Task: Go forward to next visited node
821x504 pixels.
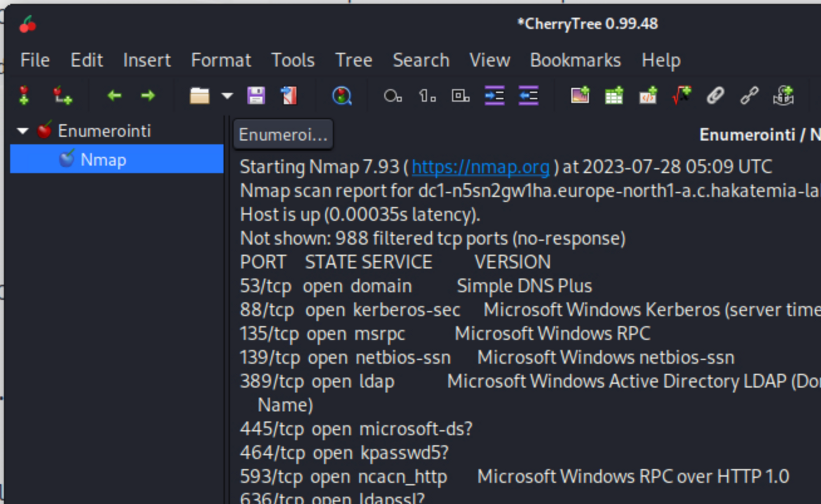Action: (x=148, y=96)
